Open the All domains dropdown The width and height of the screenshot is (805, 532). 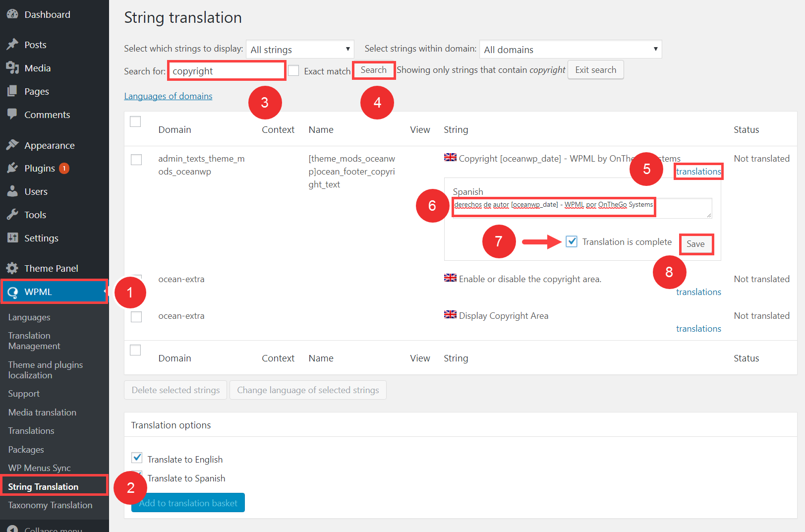tap(571, 49)
